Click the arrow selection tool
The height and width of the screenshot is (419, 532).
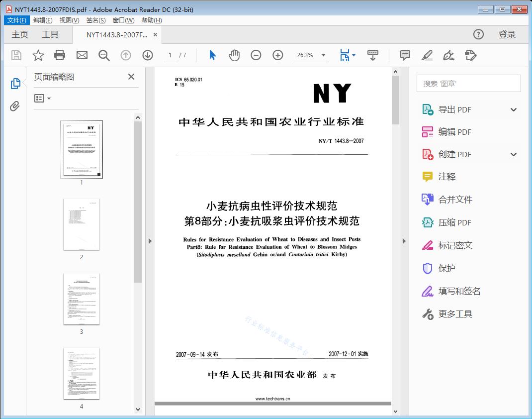coord(212,55)
